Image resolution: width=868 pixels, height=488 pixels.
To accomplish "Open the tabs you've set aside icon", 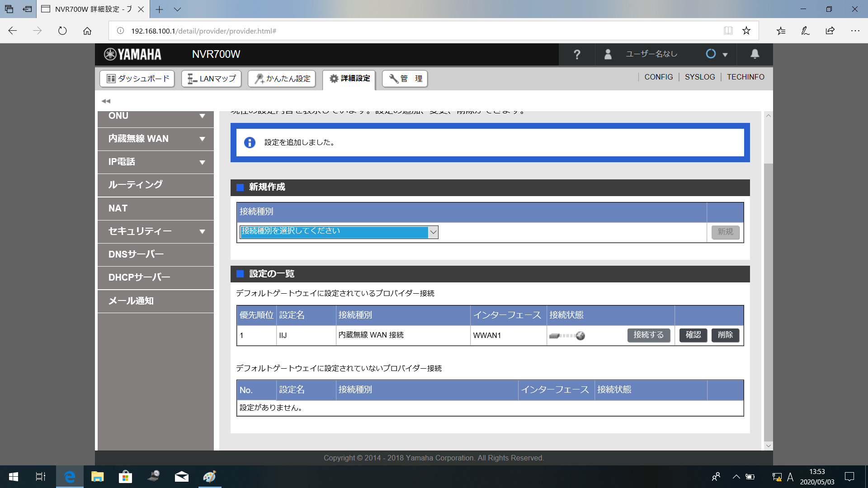I will click(x=9, y=9).
